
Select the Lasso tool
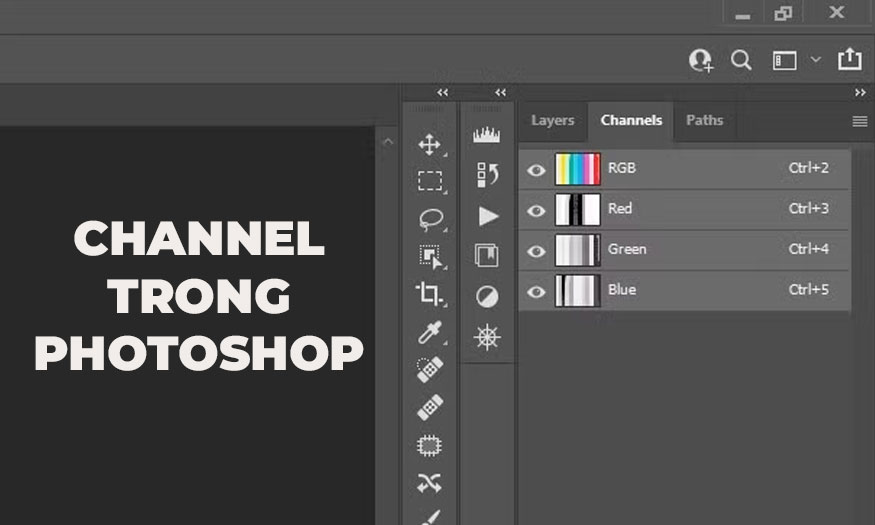(x=431, y=219)
